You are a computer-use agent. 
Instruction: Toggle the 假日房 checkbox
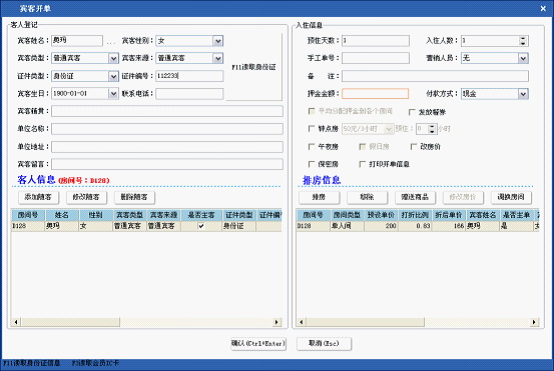pos(362,146)
